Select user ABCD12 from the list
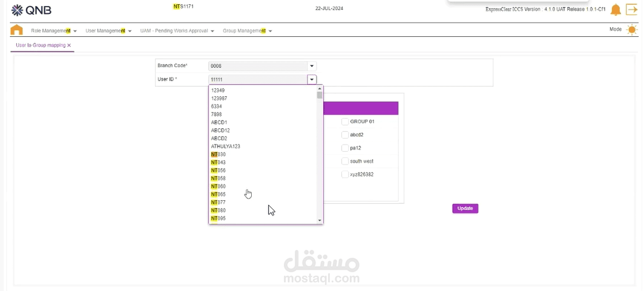The height and width of the screenshot is (291, 644). tap(263, 131)
